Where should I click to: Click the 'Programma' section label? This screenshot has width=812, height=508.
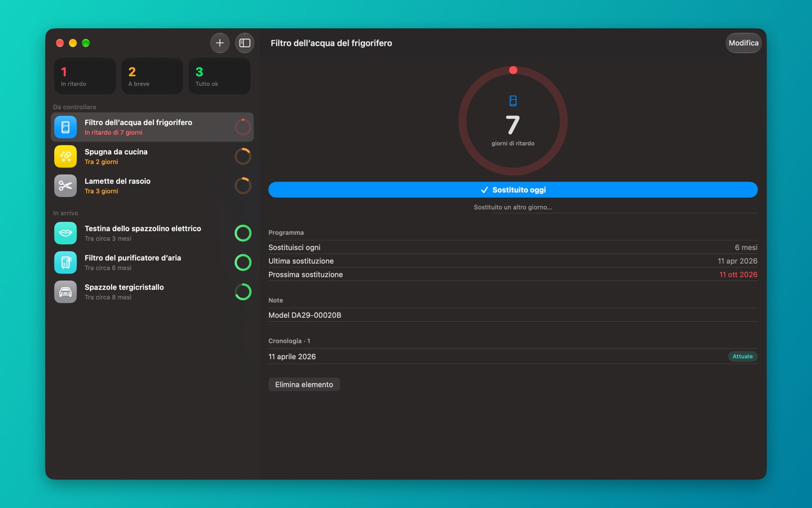pos(286,233)
